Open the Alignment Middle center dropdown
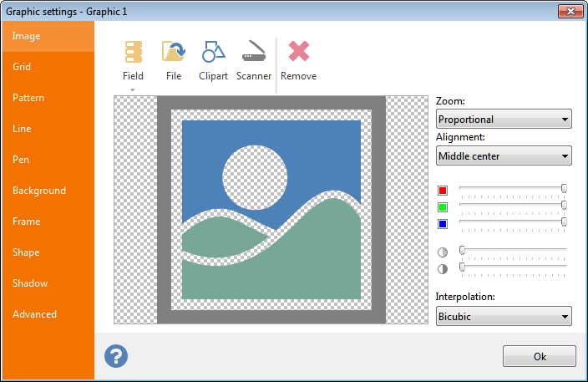Image resolution: width=588 pixels, height=382 pixels. [x=504, y=155]
